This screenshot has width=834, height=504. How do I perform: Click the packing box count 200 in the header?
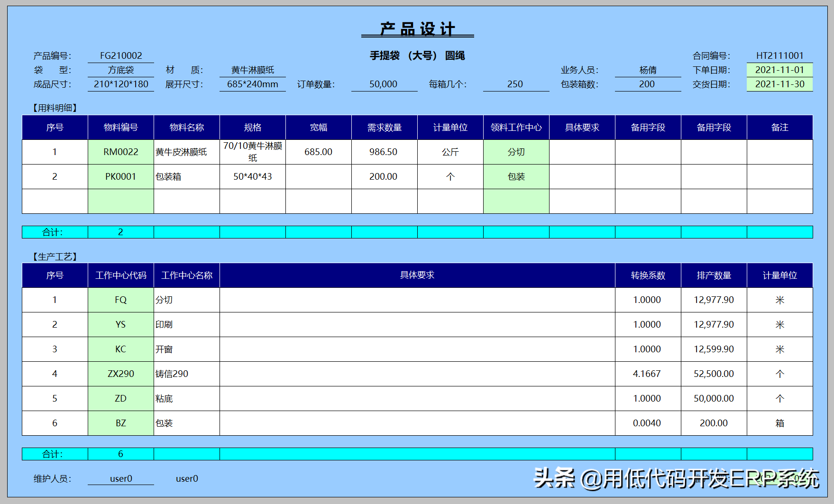pyautogui.click(x=648, y=84)
